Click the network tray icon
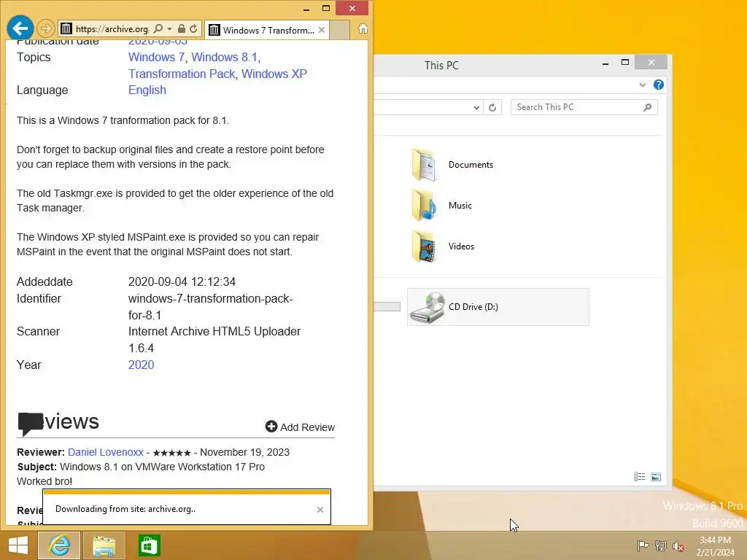 661,545
